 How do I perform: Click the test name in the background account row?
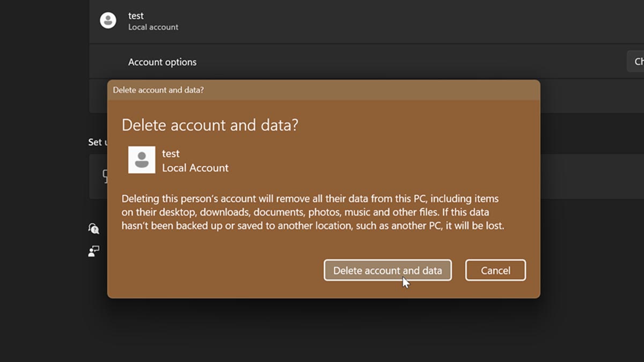point(136,16)
